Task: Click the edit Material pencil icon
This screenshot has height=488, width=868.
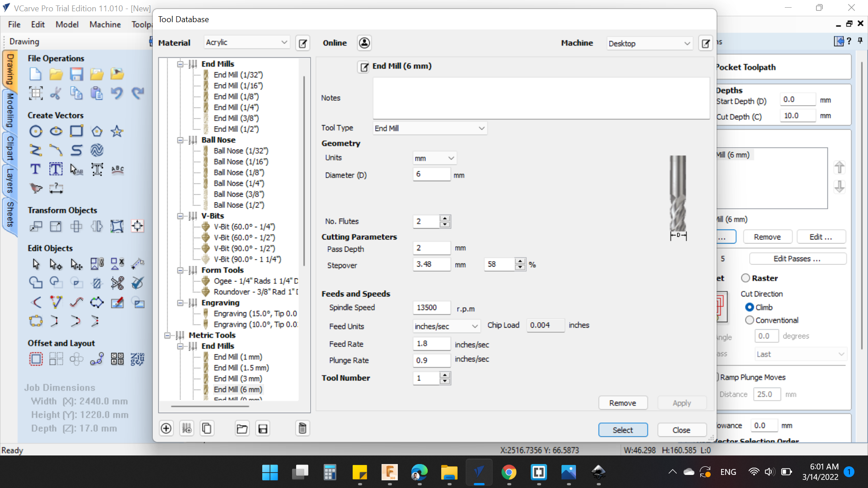Action: click(303, 43)
